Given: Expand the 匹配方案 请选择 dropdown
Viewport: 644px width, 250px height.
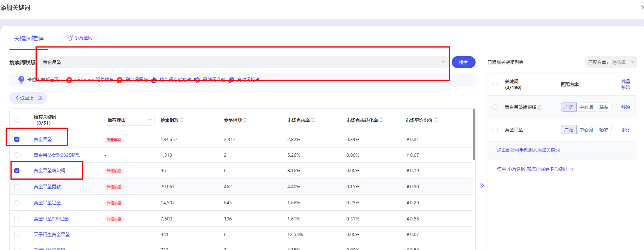Looking at the screenshot, I should [611, 62].
